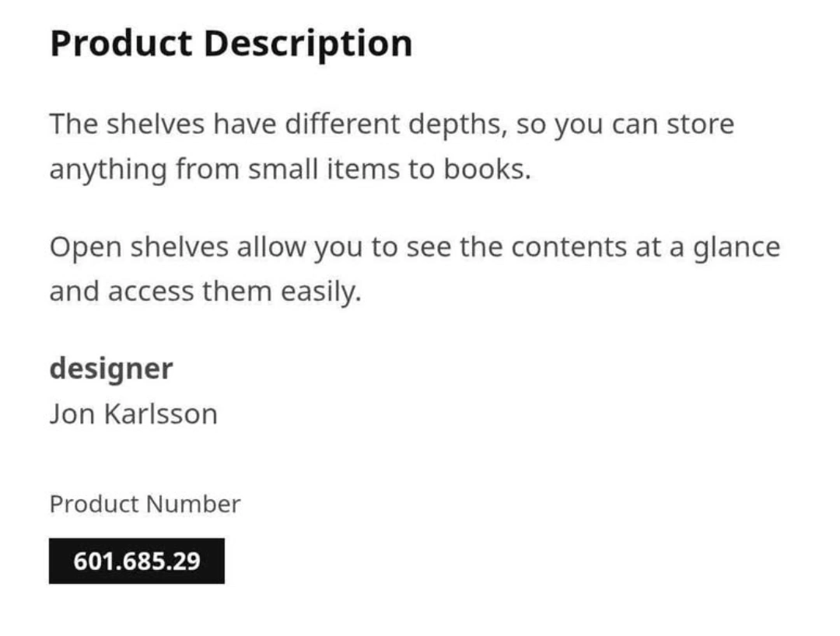Click the word 'different' in the first paragraph
The width and height of the screenshot is (840, 636).
click(341, 124)
